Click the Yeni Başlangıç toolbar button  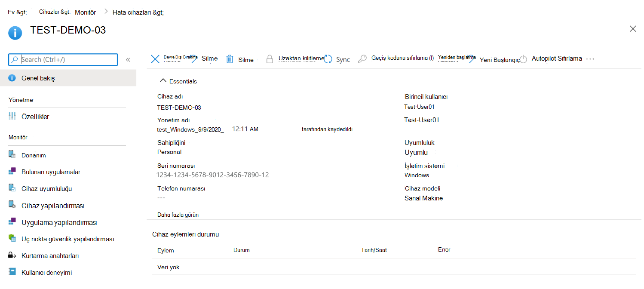pos(500,60)
